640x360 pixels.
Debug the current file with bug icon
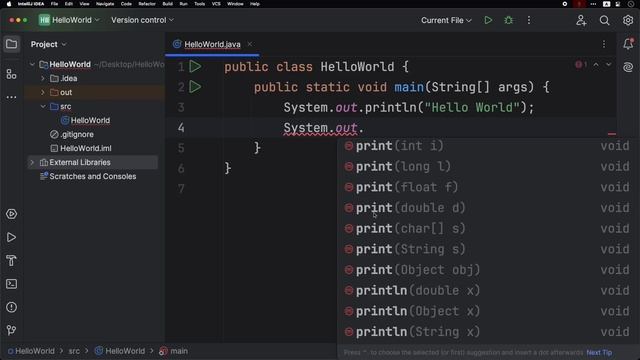tap(509, 20)
